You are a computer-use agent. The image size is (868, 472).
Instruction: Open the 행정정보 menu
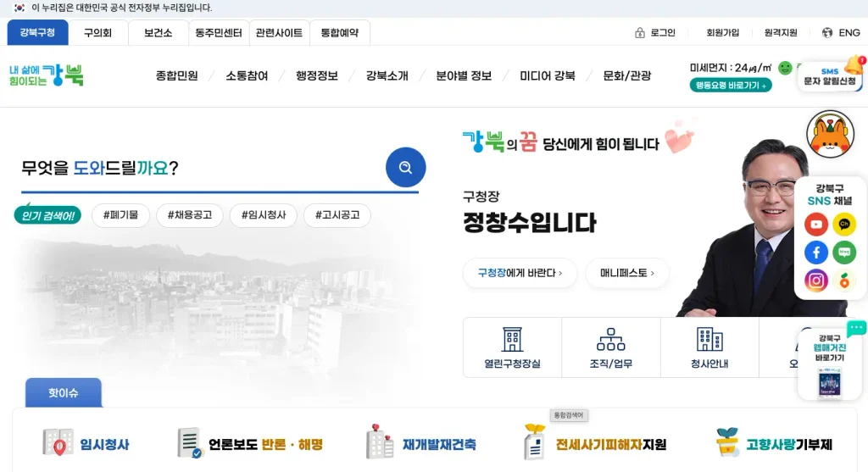click(317, 75)
